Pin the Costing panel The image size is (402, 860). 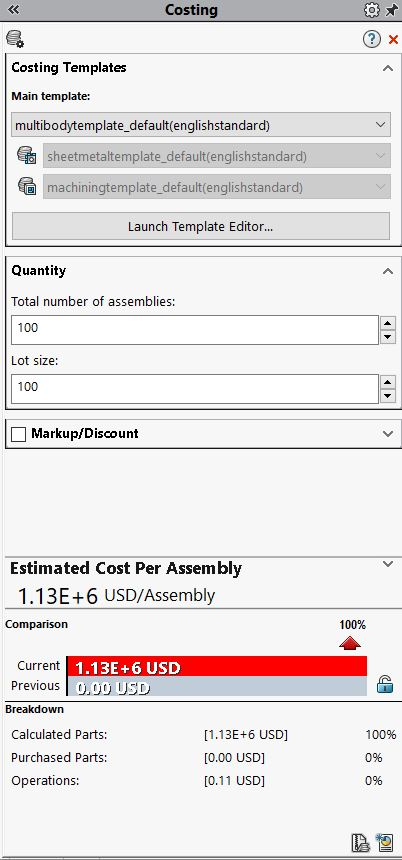coord(392,10)
